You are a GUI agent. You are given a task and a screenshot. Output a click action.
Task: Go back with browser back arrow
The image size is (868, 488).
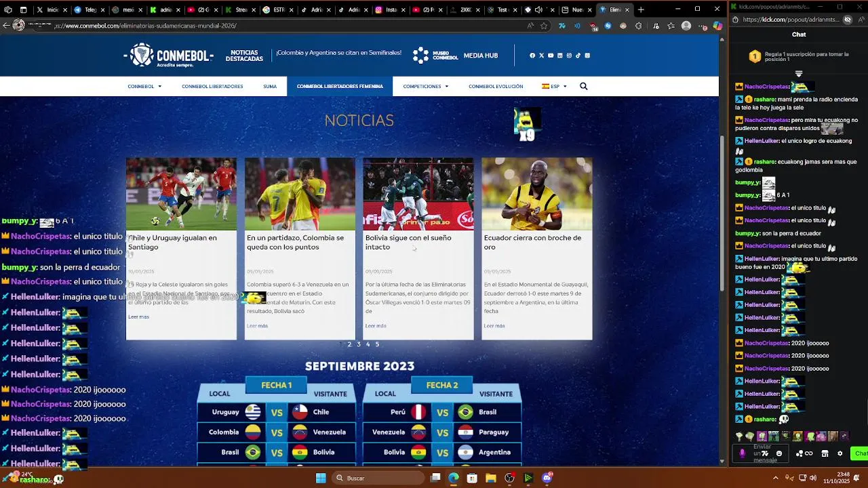pyautogui.click(x=6, y=25)
